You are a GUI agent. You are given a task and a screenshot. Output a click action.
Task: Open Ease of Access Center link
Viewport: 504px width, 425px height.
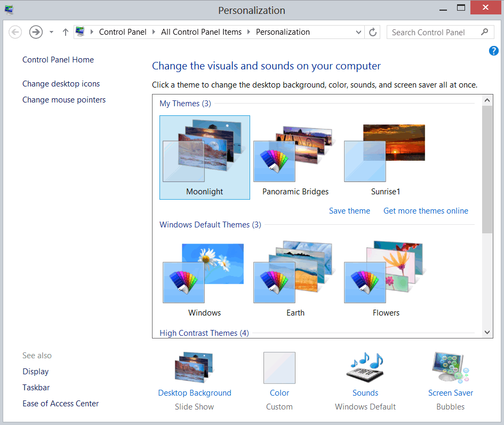(61, 404)
